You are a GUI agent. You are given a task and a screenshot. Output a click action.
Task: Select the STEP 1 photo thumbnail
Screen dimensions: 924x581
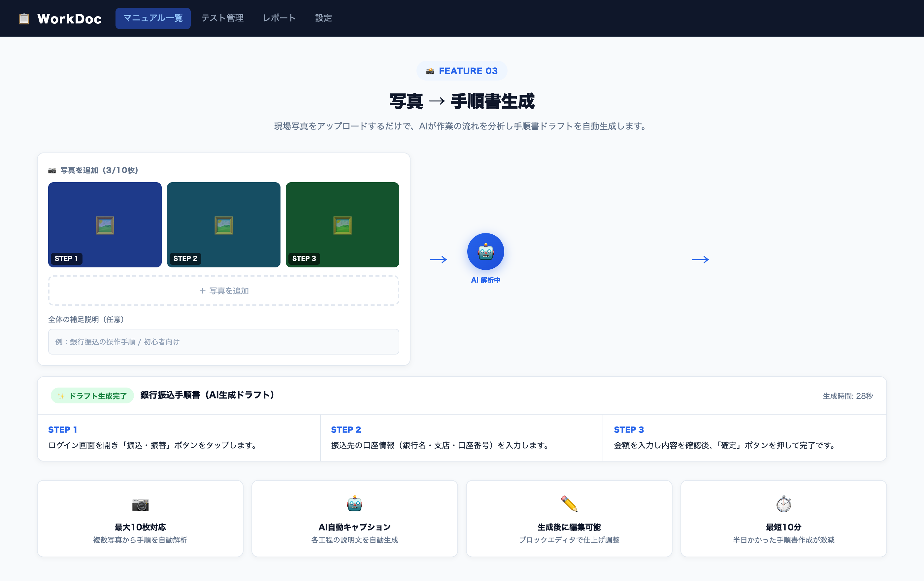click(105, 224)
